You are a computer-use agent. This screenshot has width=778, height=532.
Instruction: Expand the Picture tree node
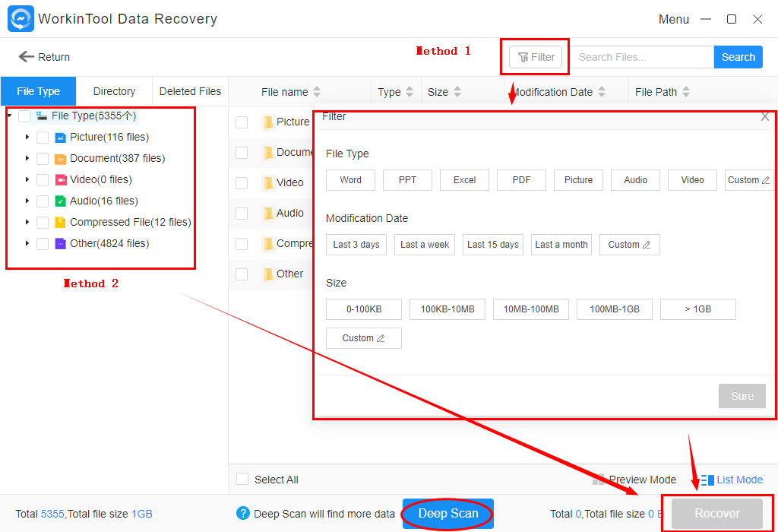[27, 137]
